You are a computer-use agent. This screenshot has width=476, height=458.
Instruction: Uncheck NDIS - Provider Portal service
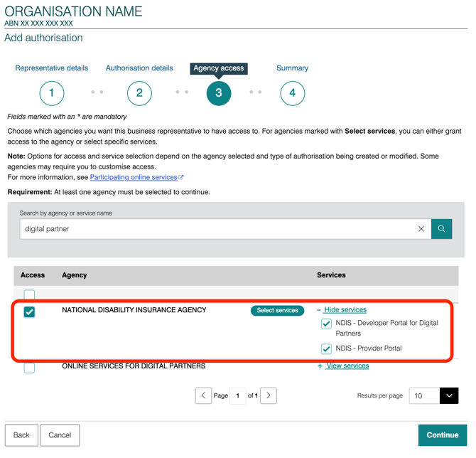click(x=326, y=348)
